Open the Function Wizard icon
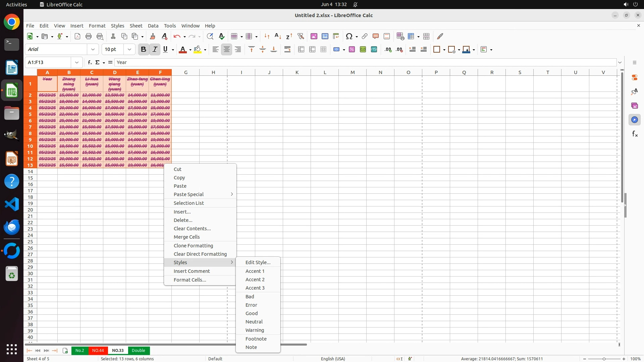Image resolution: width=644 pixels, height=362 pixels. (x=90, y=62)
